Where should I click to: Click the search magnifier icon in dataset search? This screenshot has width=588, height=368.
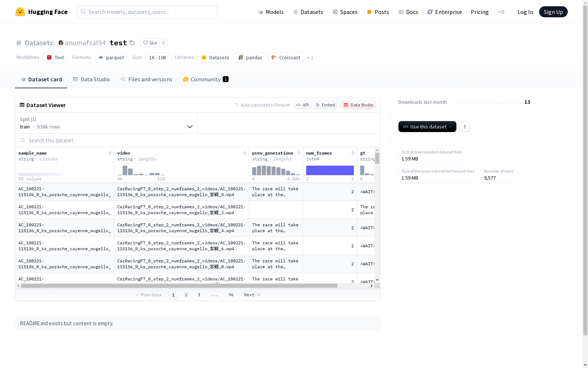point(23,140)
